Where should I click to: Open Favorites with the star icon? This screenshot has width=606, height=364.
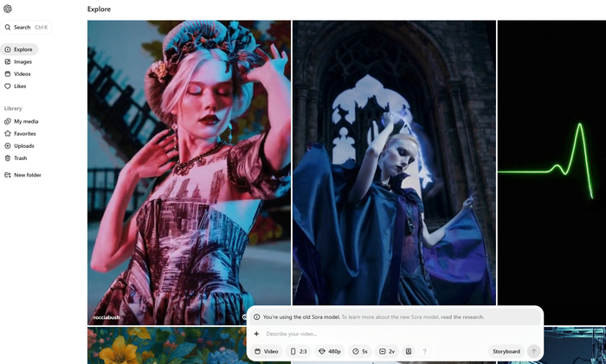(24, 133)
